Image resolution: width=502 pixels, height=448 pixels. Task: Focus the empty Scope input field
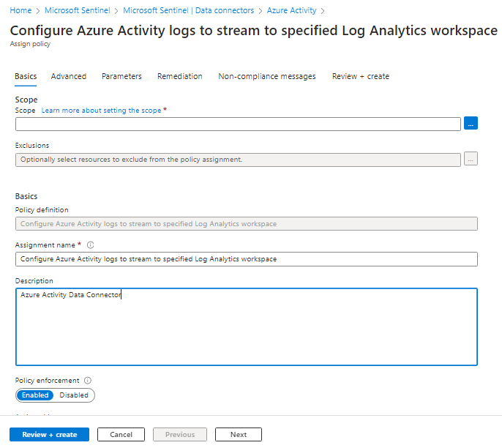[238, 124]
